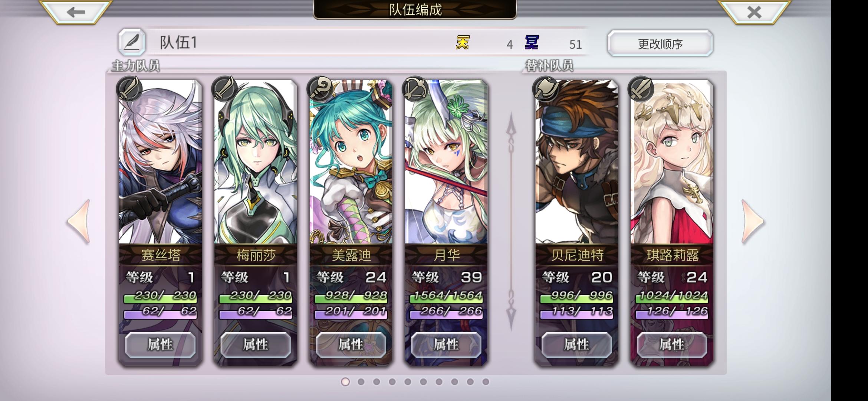Viewport: 868px width, 401px height.
Task: Tap the 更改顺序 button
Action: 660,44
